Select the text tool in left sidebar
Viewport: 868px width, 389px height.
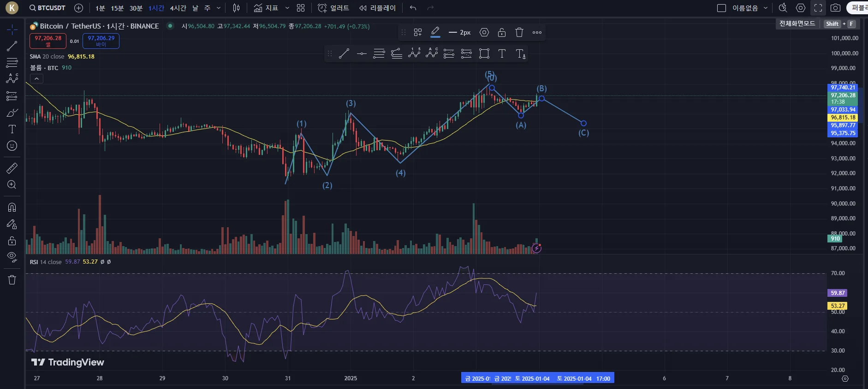coord(12,129)
